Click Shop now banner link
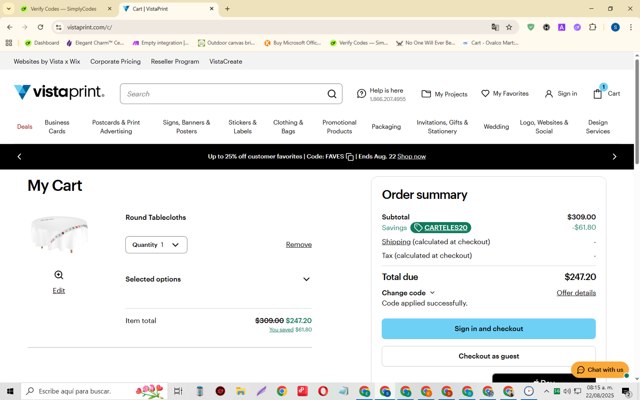Viewport: 640px width, 400px height. click(x=411, y=157)
